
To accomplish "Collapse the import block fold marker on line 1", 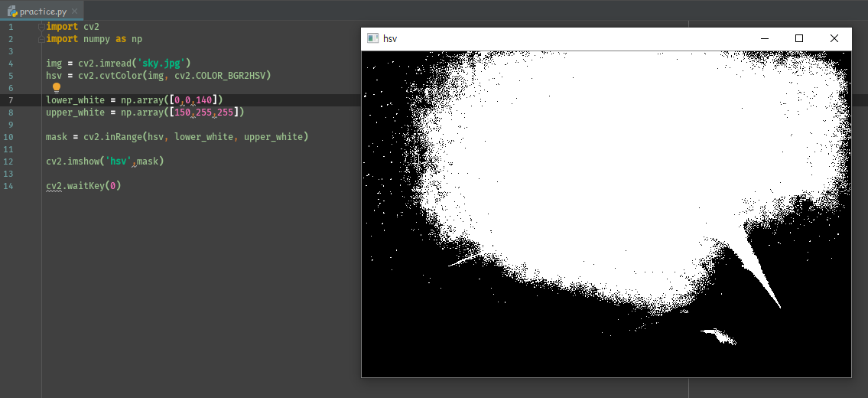I will tap(41, 27).
